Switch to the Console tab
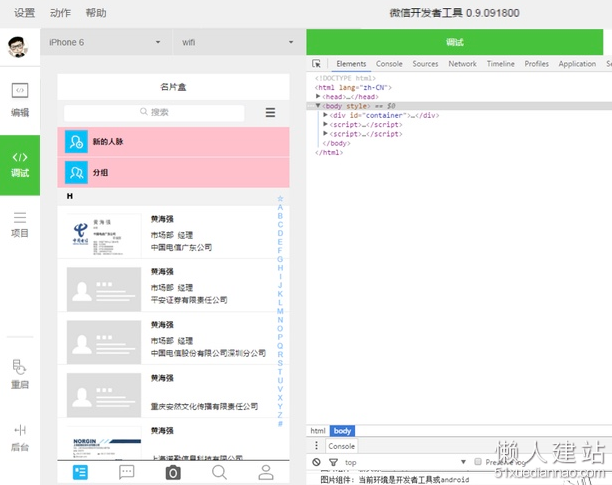 389,64
